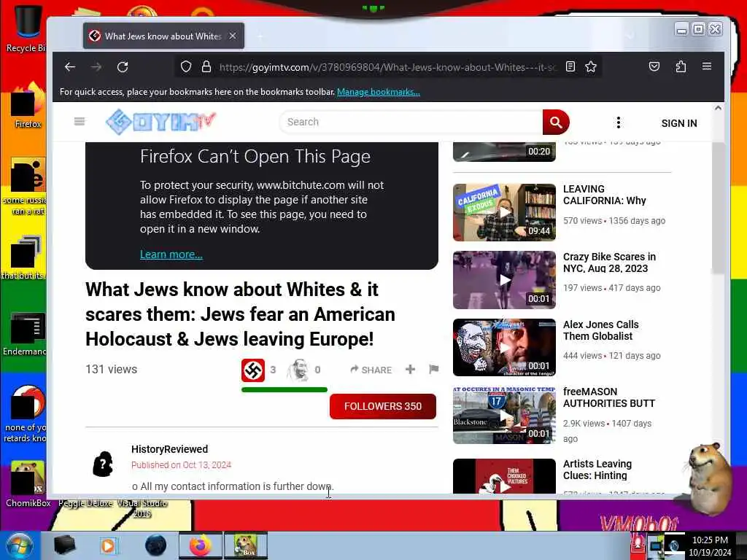Open the Manage bookmarks link

click(379, 92)
